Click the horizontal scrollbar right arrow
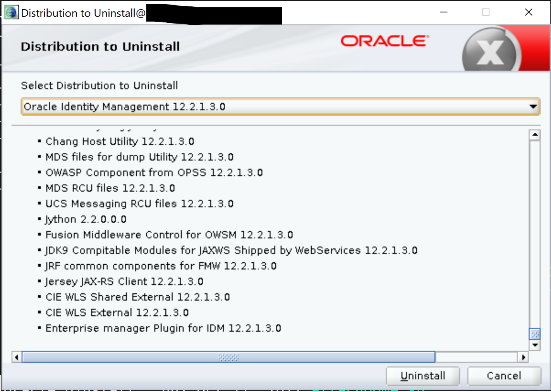This screenshot has height=392, width=551. click(x=523, y=357)
